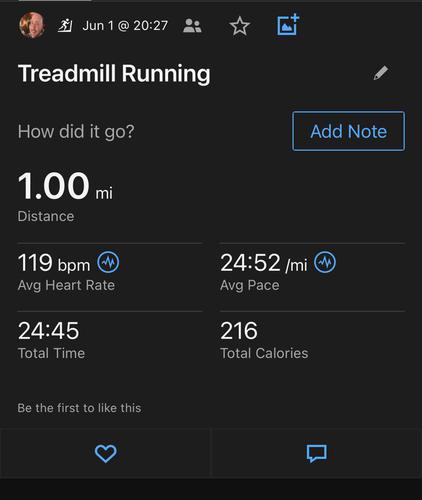Toggle the favorite star icon

click(240, 26)
